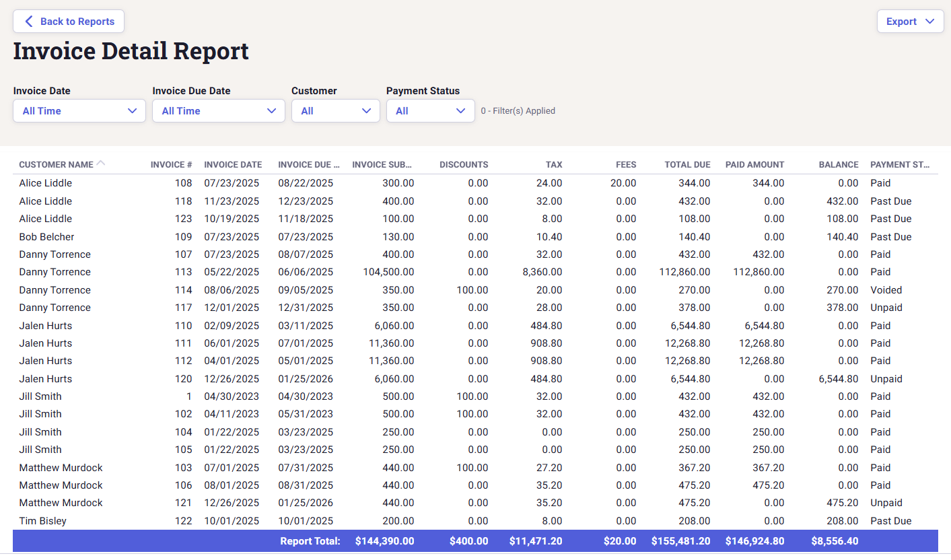This screenshot has height=560, width=951.
Task: Open the Invoice Due Date filter
Action: (x=218, y=111)
